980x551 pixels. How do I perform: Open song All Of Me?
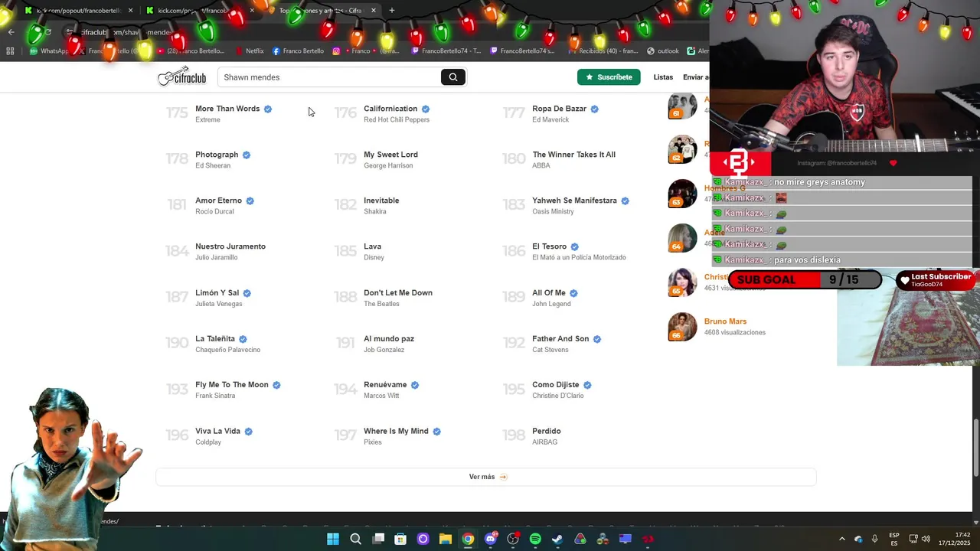tap(549, 292)
